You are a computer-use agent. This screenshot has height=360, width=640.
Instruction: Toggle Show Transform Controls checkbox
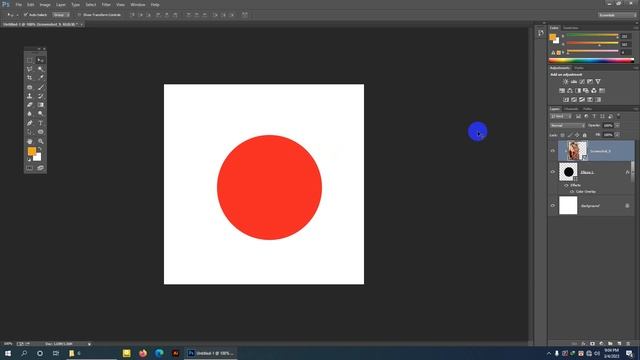(79, 15)
